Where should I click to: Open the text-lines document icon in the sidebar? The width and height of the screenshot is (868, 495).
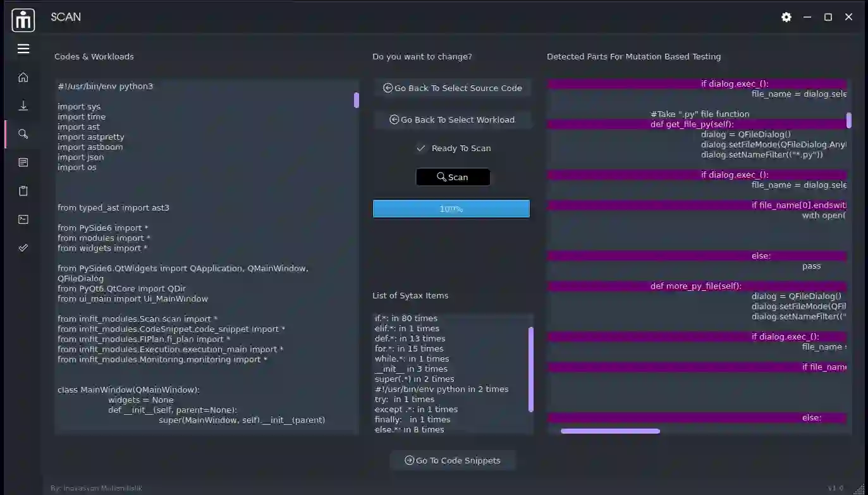coord(23,162)
